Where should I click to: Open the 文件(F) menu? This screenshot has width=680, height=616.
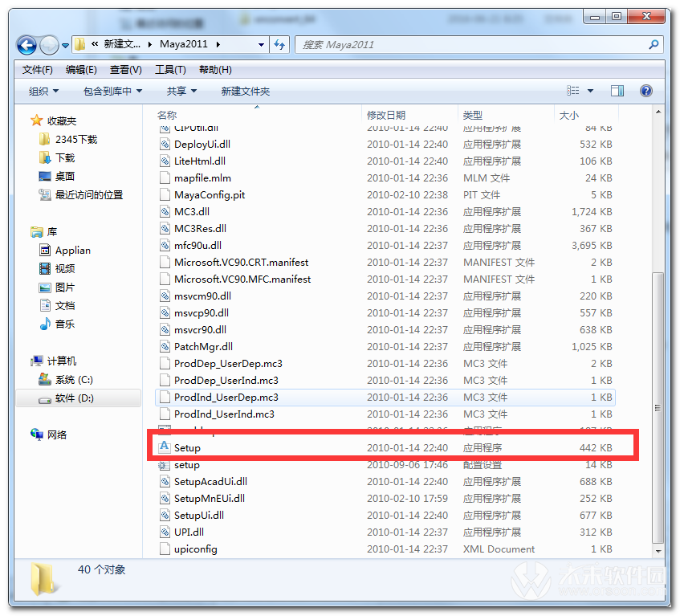click(38, 70)
